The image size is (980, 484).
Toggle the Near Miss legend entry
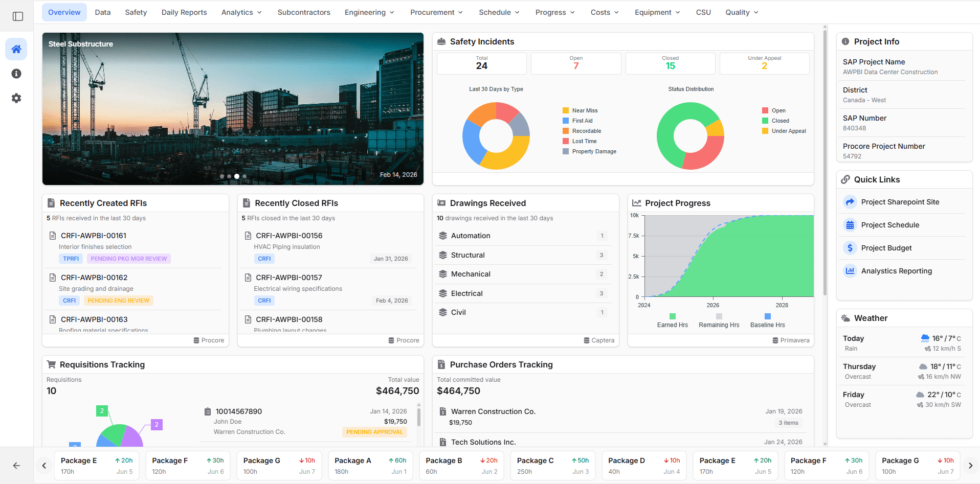580,110
